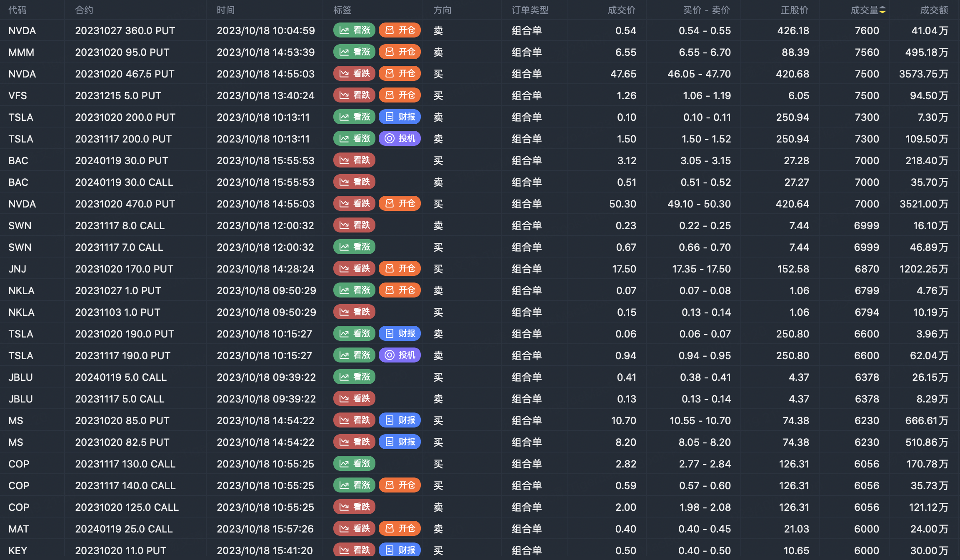
Task: Click the 合约 column header
Action: (x=84, y=10)
